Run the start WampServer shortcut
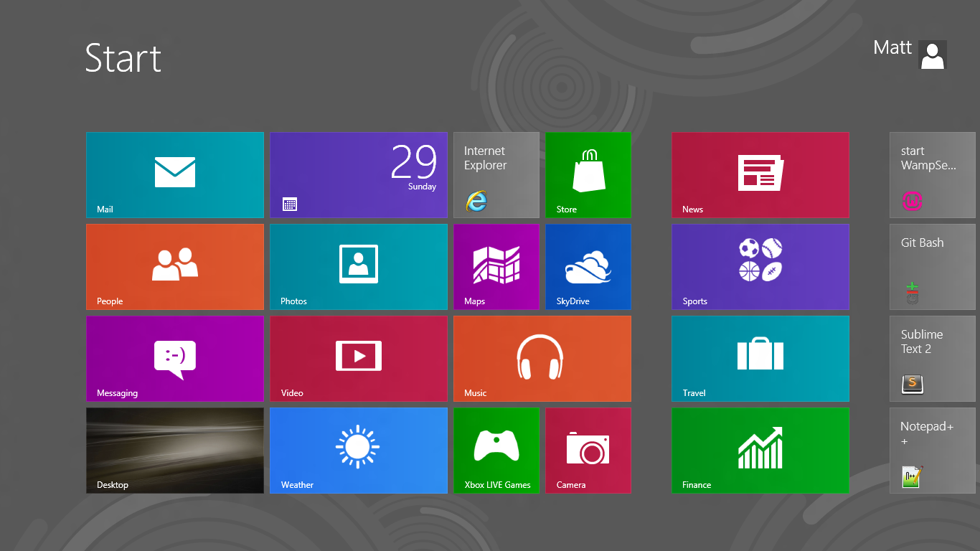980x551 pixels. [932, 174]
